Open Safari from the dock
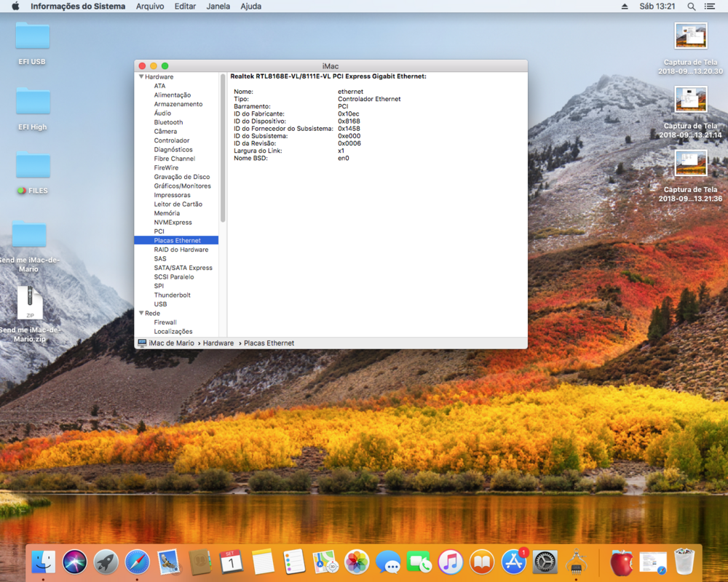The image size is (728, 582). click(138, 562)
